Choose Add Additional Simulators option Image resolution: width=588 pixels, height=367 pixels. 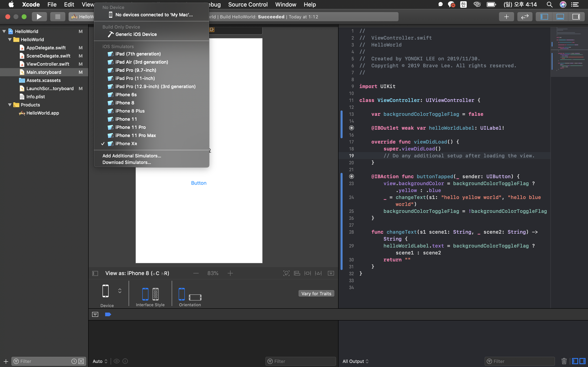[131, 156]
